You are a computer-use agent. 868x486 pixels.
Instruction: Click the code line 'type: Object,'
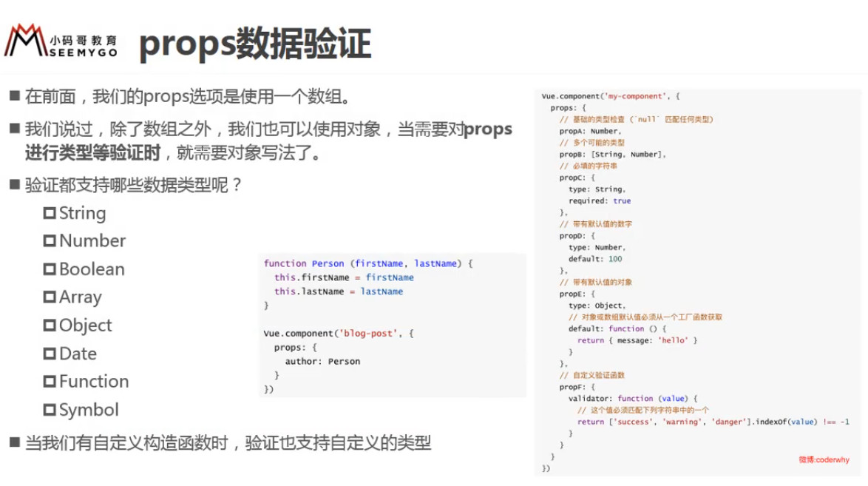point(597,306)
